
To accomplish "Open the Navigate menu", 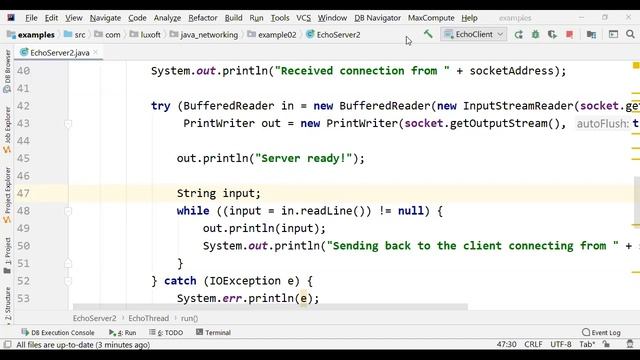I will pyautogui.click(x=105, y=18).
